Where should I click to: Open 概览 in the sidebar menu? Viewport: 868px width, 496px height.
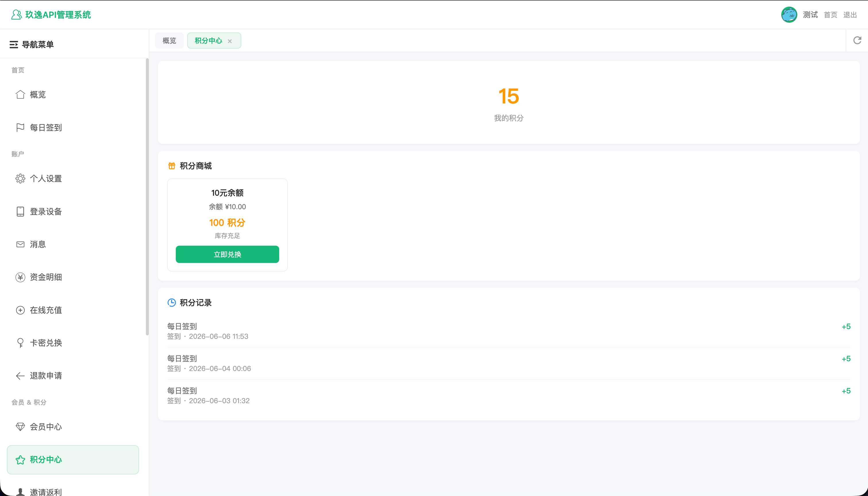coord(73,94)
